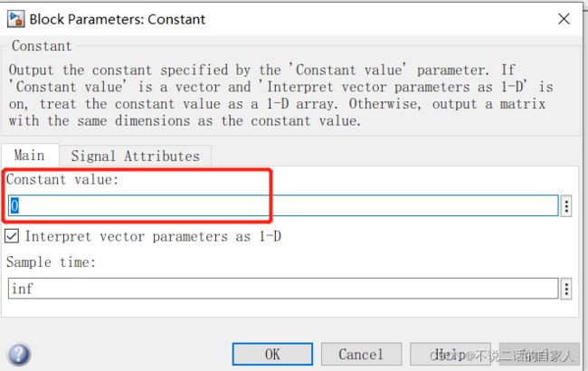Switch to the Main tab

click(x=30, y=156)
